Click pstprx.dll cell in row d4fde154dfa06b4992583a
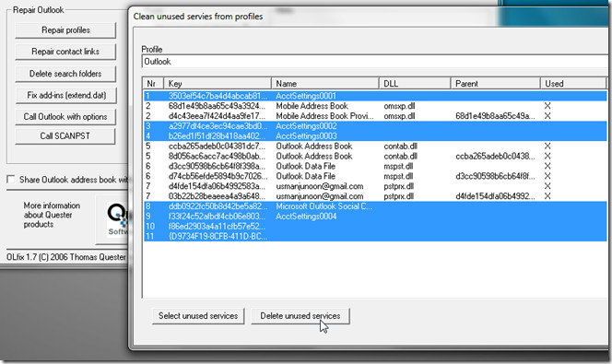 point(398,186)
